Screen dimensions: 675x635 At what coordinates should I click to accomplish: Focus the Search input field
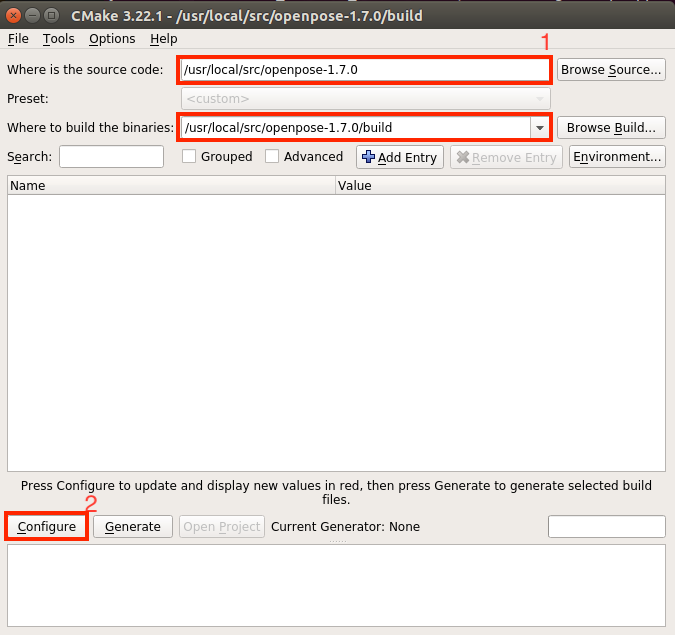click(x=111, y=157)
